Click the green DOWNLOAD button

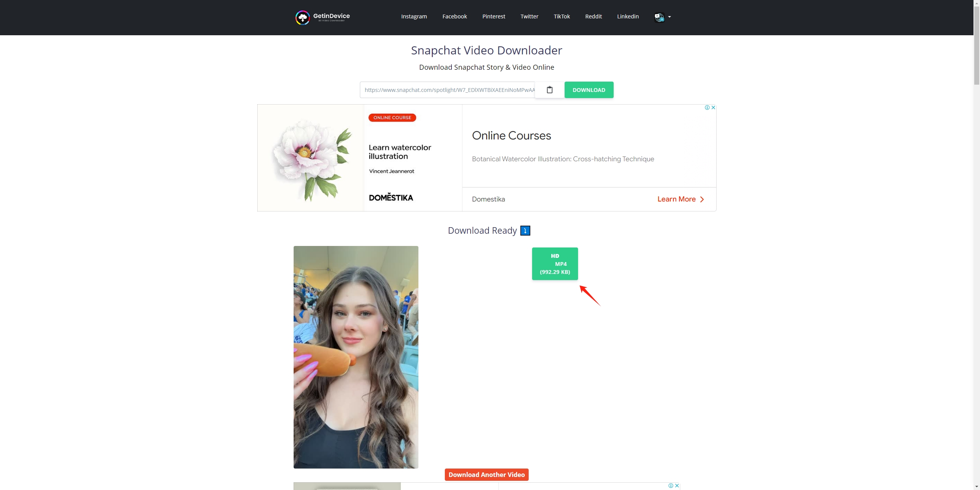tap(589, 90)
